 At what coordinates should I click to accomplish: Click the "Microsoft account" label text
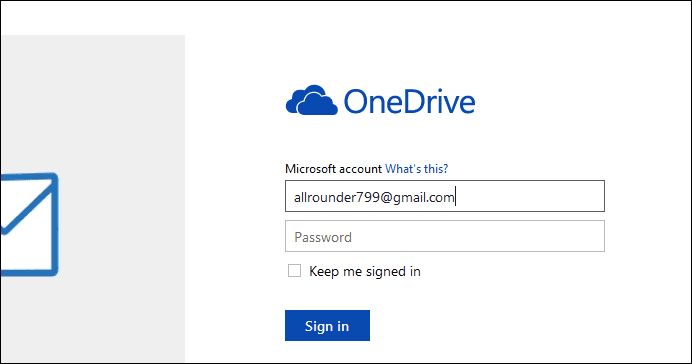(x=333, y=169)
